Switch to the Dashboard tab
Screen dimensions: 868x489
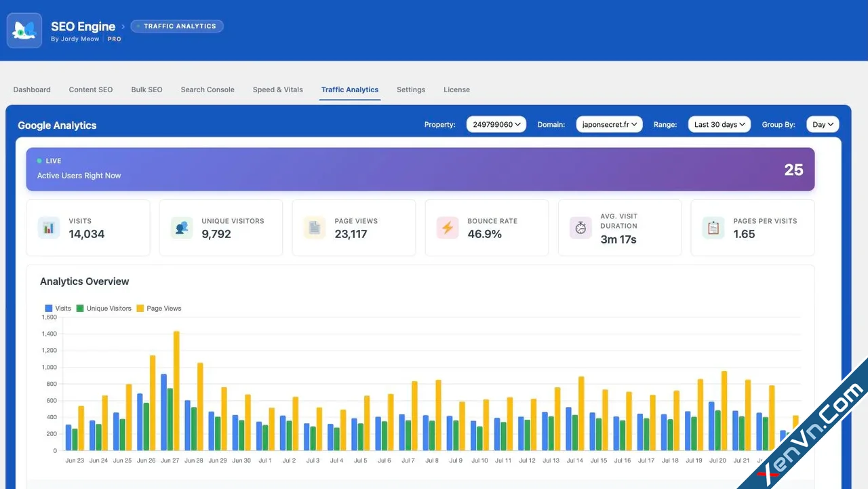32,90
